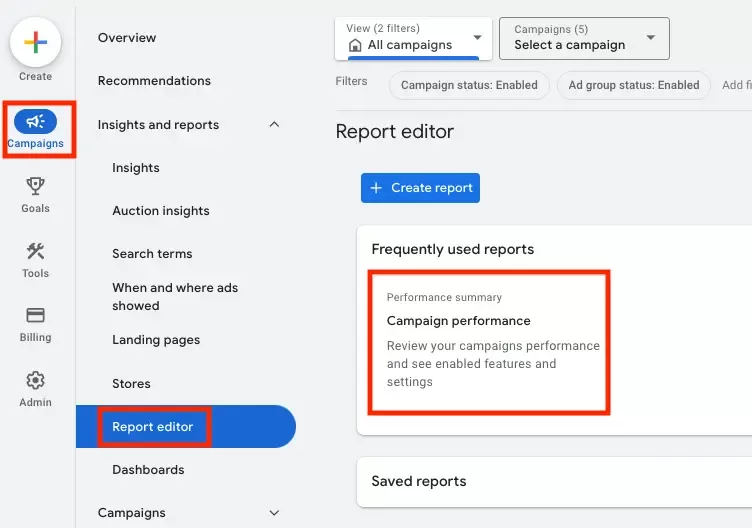Collapse Insights and reports section chevron

point(274,125)
